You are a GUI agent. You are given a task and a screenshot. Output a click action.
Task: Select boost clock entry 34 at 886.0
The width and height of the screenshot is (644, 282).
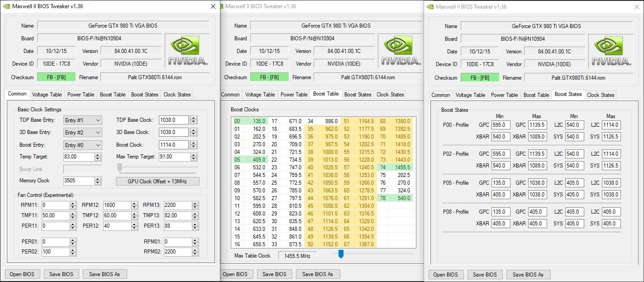coord(323,121)
